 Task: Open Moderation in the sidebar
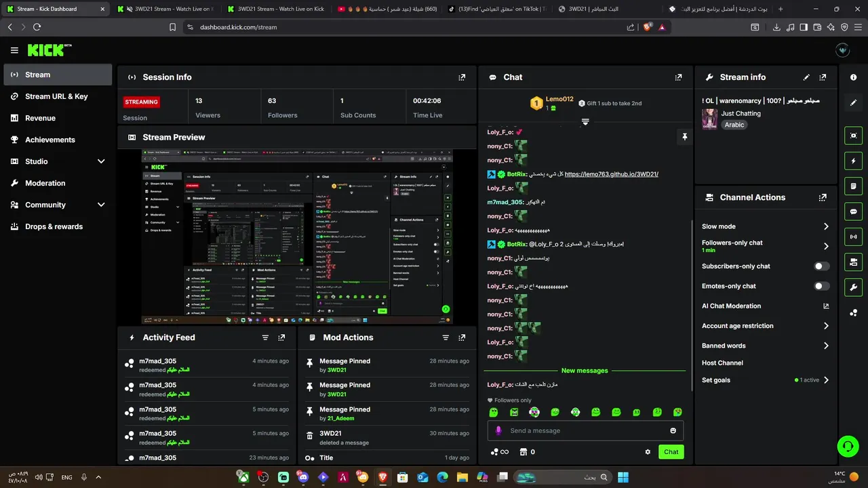coord(58,183)
